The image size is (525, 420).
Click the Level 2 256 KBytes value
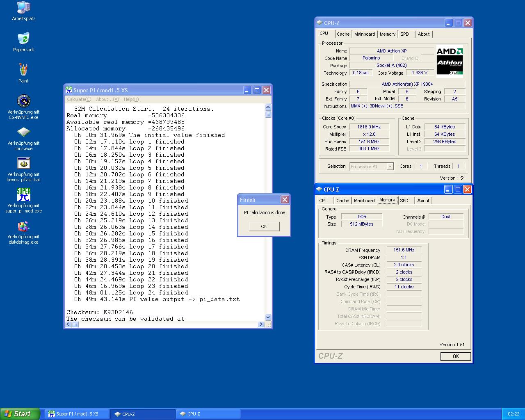click(445, 142)
